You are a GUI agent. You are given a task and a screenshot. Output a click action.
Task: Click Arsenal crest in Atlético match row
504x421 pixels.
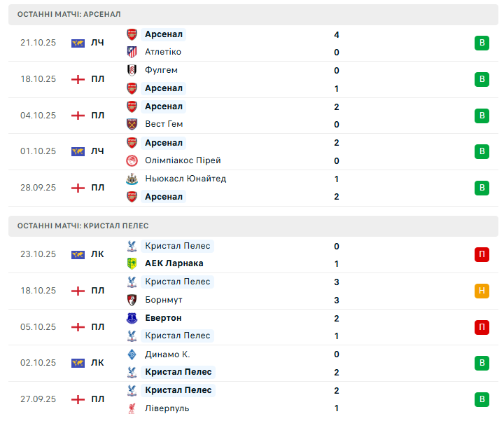coord(132,34)
